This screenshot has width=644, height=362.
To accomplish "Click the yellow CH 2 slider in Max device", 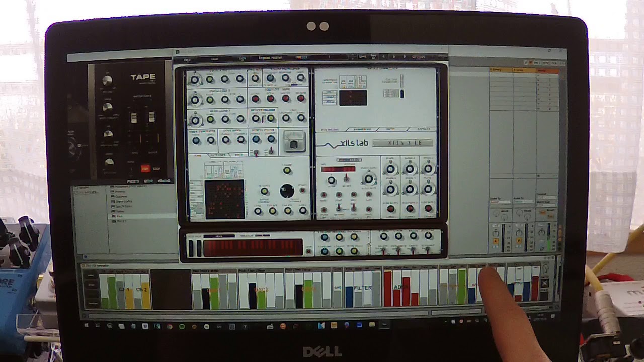I will tap(145, 295).
